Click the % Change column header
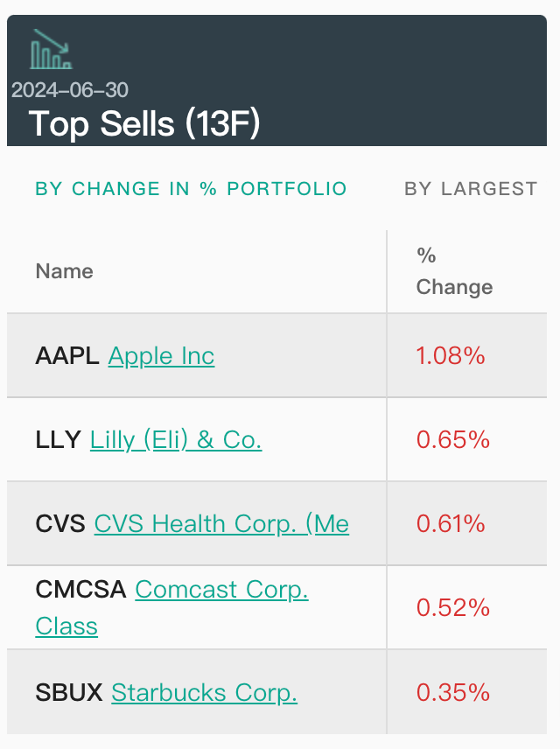This screenshot has width=560, height=749. click(454, 271)
